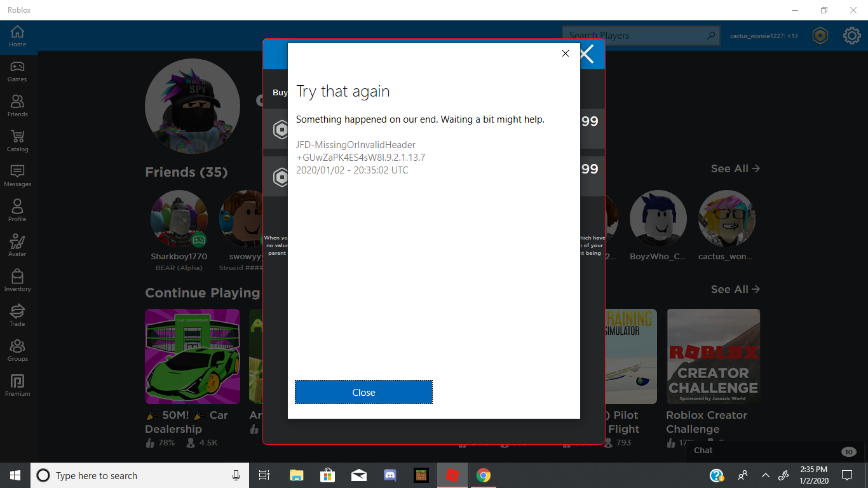Open Messages in the sidebar
The image size is (868, 488).
pos(17,177)
